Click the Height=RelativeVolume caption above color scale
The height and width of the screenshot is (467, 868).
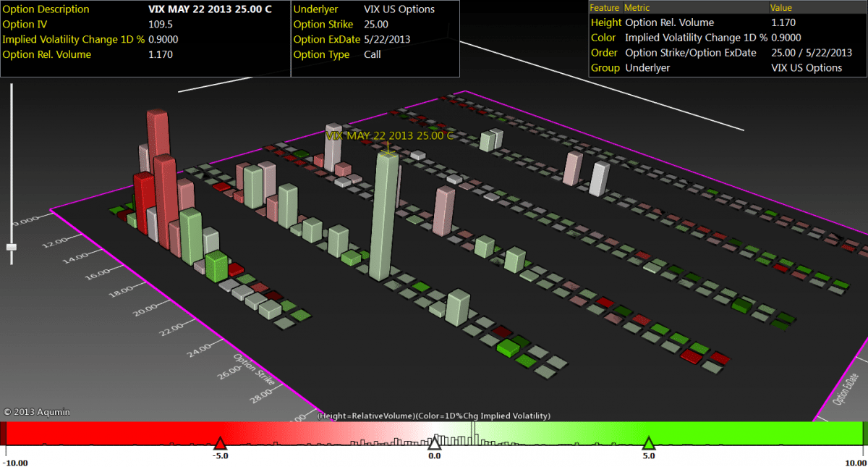coord(434,416)
